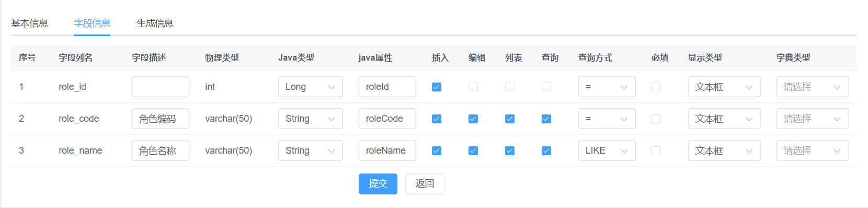Open 查询方式 LIKE dropdown for role_name
The width and height of the screenshot is (868, 208).
tap(607, 151)
